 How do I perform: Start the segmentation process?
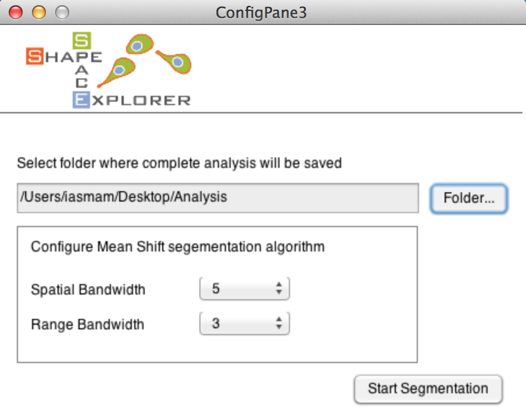point(428,389)
